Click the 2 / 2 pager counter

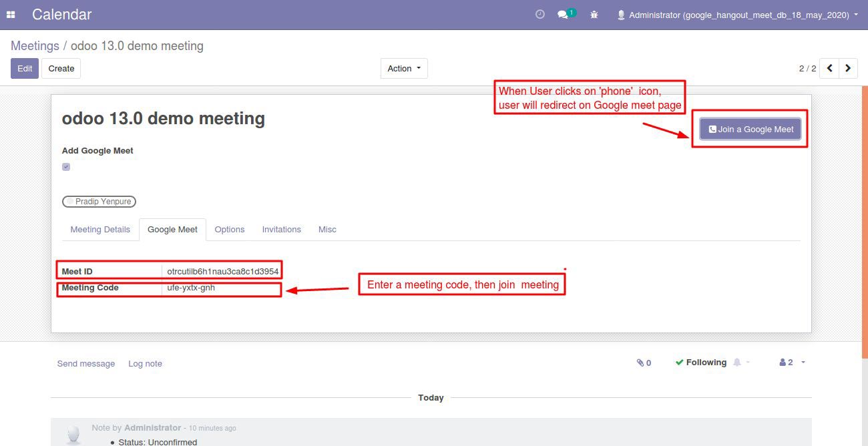[x=807, y=68]
